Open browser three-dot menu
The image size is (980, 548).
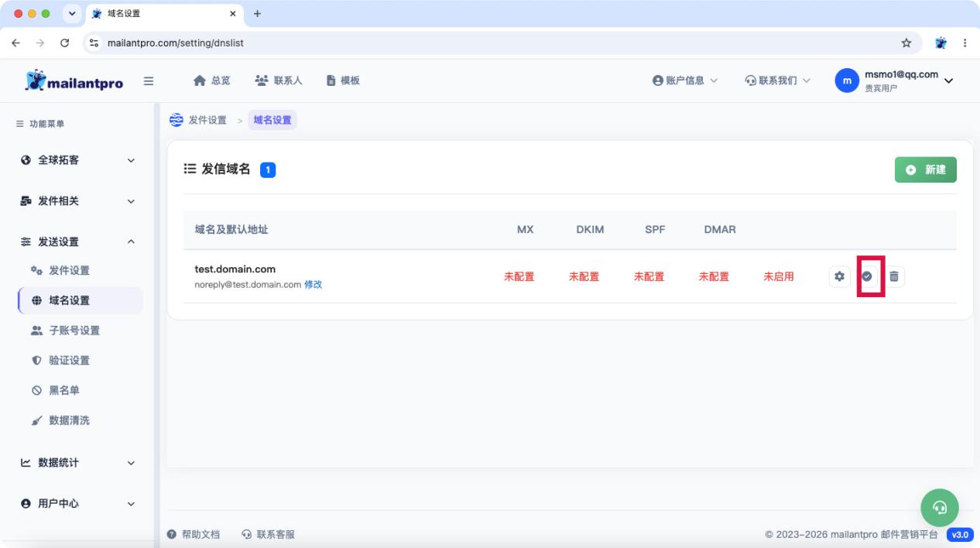tap(965, 43)
